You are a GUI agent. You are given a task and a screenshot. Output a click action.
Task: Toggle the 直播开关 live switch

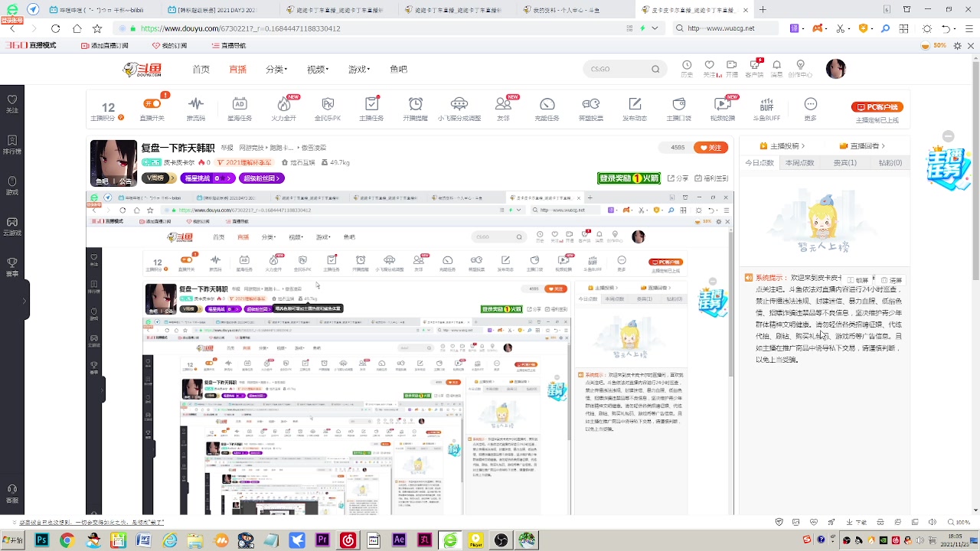152,103
